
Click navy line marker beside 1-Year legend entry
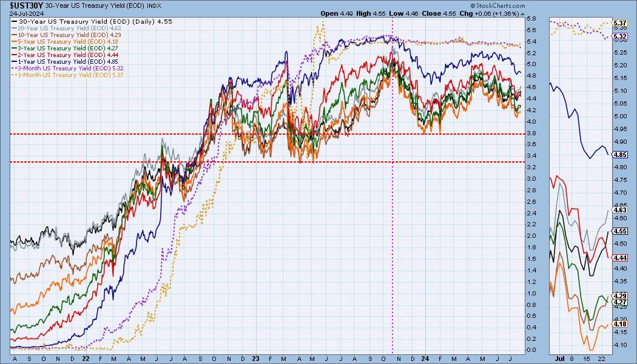(15, 61)
